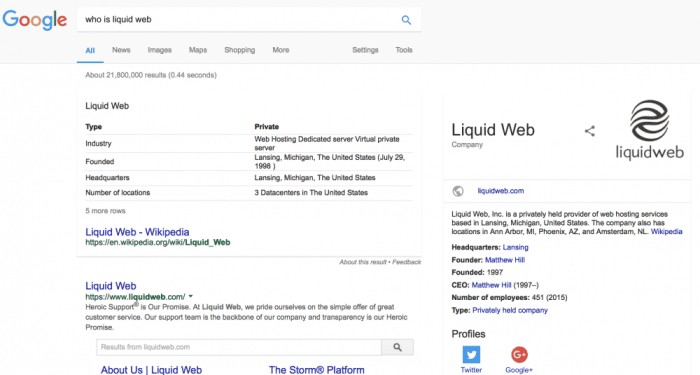This screenshot has height=375, width=700.
Task: Click the Google+ text label under Profiles
Action: [519, 370]
